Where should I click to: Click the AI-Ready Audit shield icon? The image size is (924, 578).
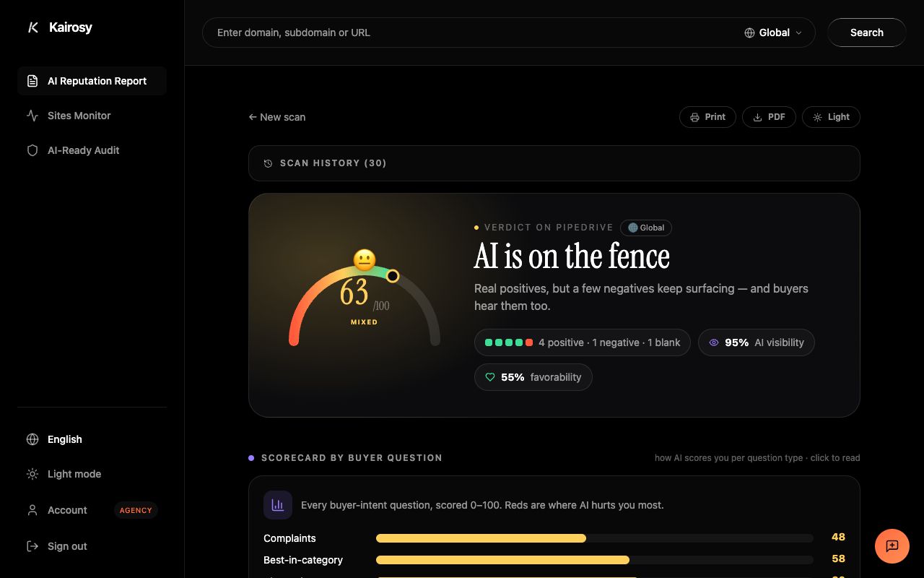[x=32, y=150]
